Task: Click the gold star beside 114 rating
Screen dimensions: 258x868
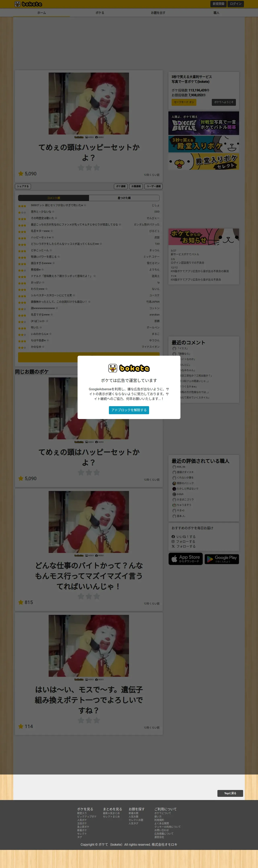Action: coord(21,726)
